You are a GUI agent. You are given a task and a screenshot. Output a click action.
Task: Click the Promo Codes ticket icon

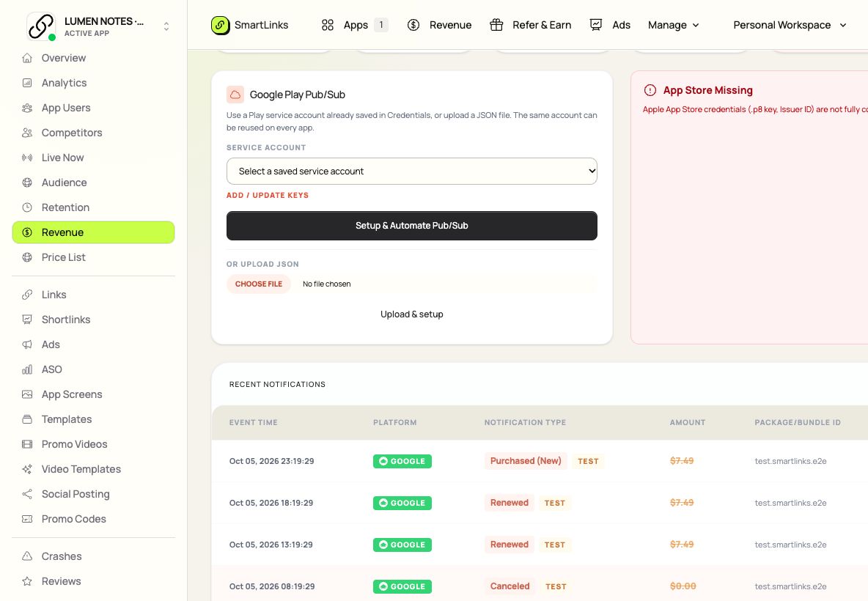pyautogui.click(x=27, y=519)
